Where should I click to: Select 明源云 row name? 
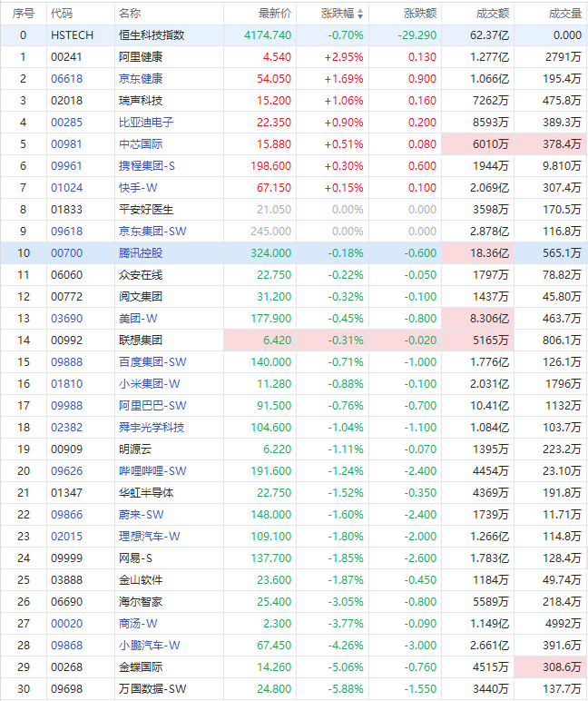click(135, 449)
